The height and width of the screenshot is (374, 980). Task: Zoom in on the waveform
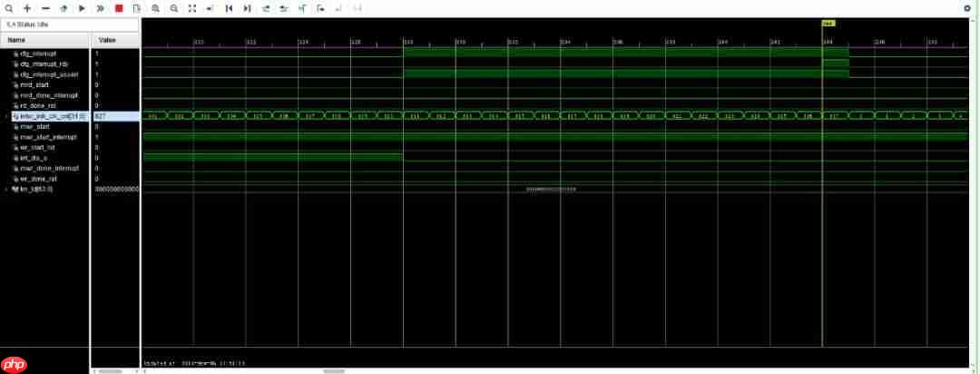point(156,9)
